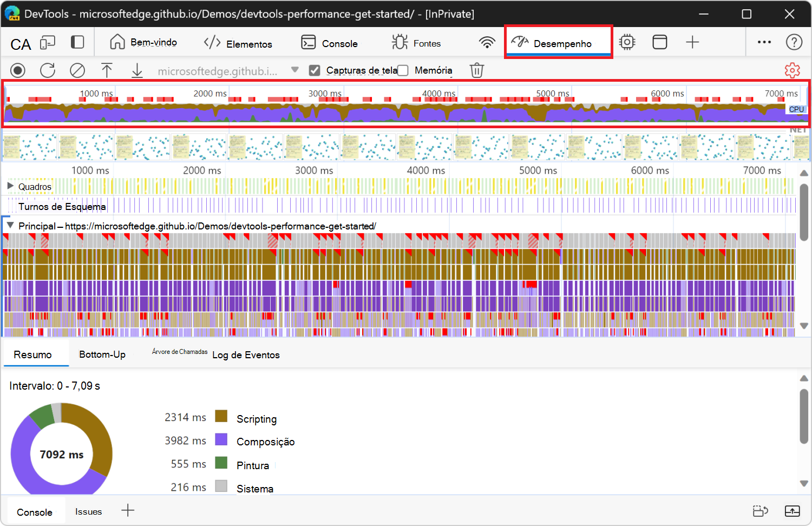Load a profile from file
Viewport: 812px width, 526px height.
point(107,70)
